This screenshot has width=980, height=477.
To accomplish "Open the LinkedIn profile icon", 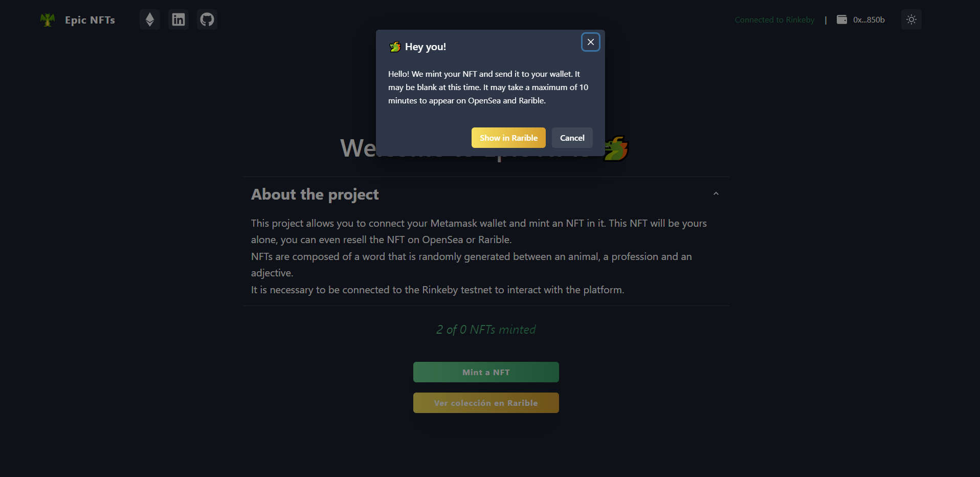I will point(179,19).
